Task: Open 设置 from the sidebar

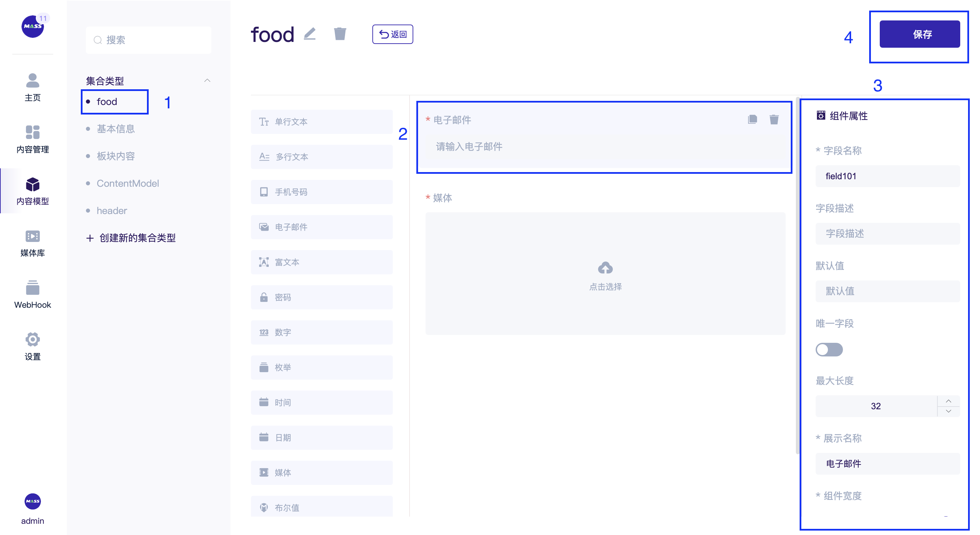Action: coord(32,347)
